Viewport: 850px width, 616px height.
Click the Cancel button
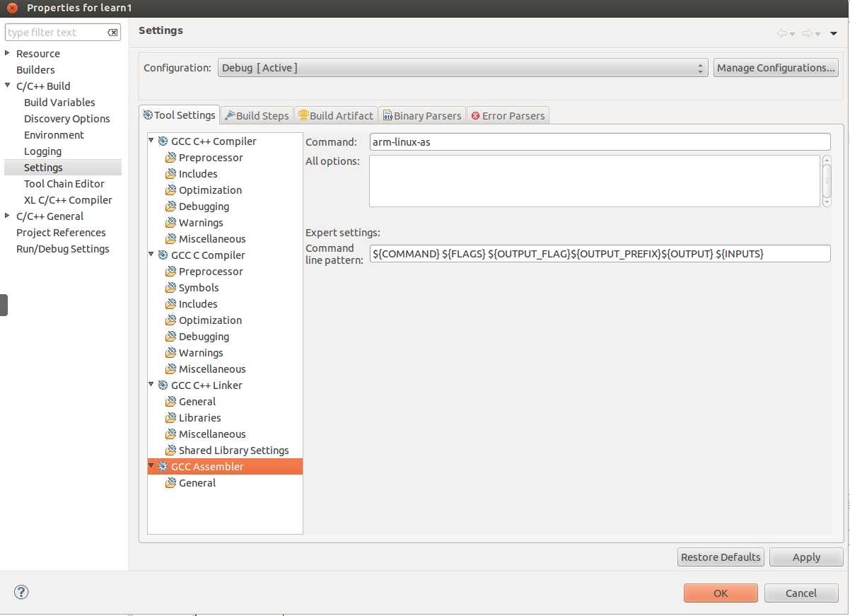click(801, 593)
